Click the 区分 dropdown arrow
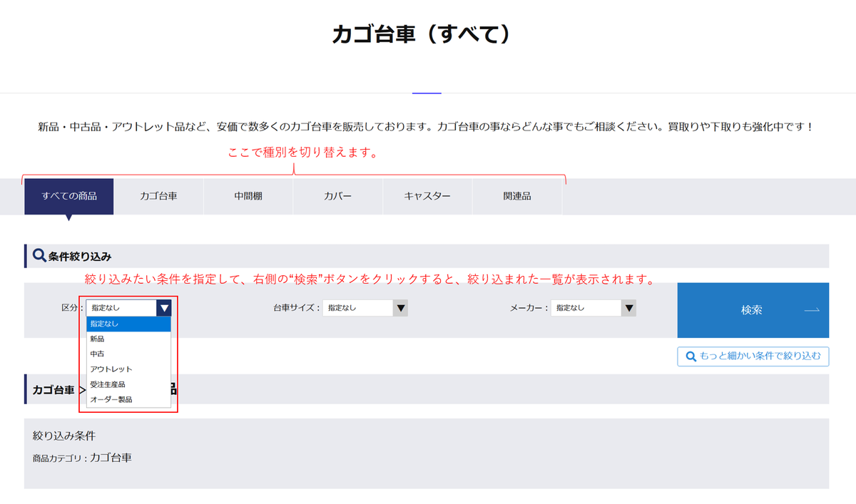This screenshot has height=504, width=856. [x=165, y=308]
